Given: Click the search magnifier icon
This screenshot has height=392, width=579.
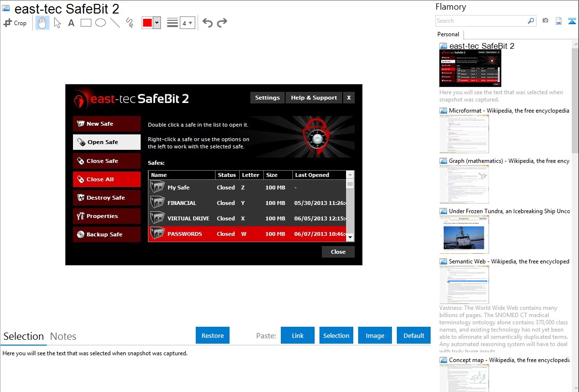Looking at the screenshot, I should click(531, 21).
